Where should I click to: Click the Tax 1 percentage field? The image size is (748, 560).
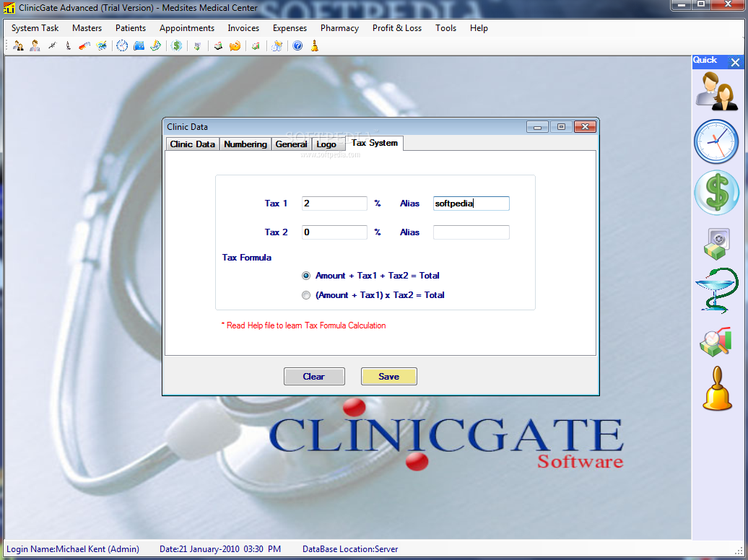334,204
